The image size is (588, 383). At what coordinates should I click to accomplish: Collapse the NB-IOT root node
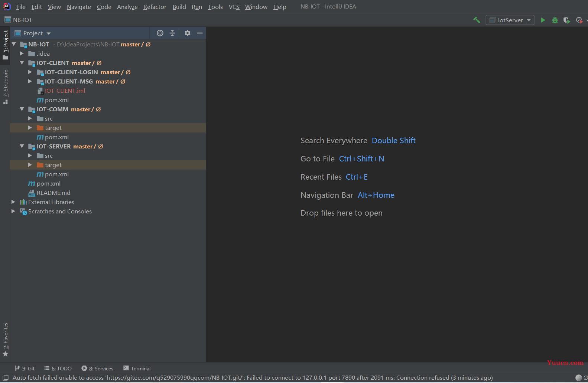[x=14, y=44]
